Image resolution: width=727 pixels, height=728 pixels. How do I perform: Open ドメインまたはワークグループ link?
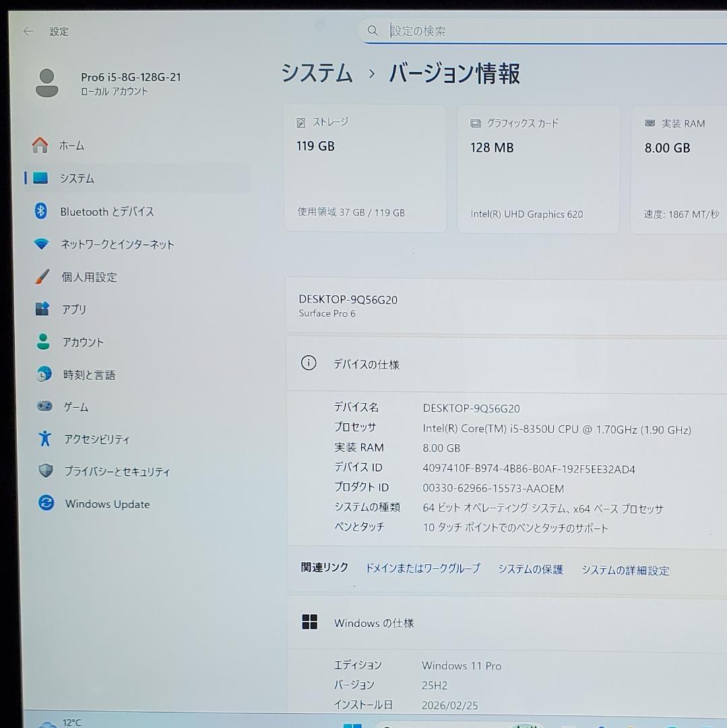(x=422, y=568)
